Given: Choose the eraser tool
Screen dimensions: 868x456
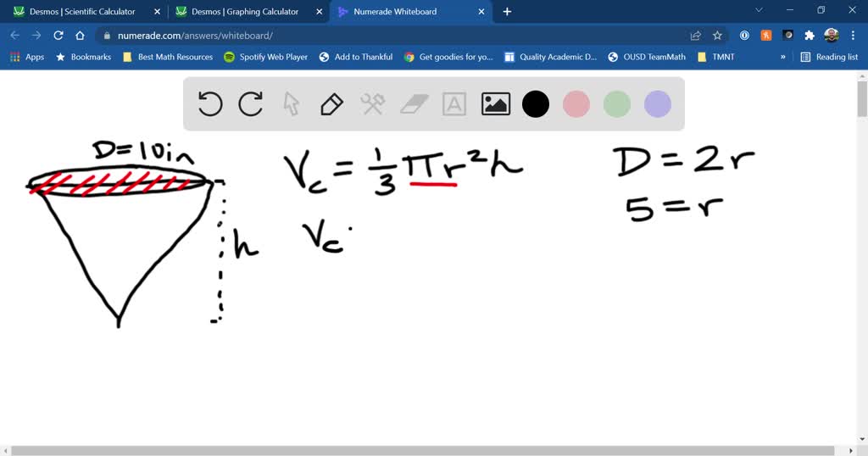Looking at the screenshot, I should tap(414, 104).
